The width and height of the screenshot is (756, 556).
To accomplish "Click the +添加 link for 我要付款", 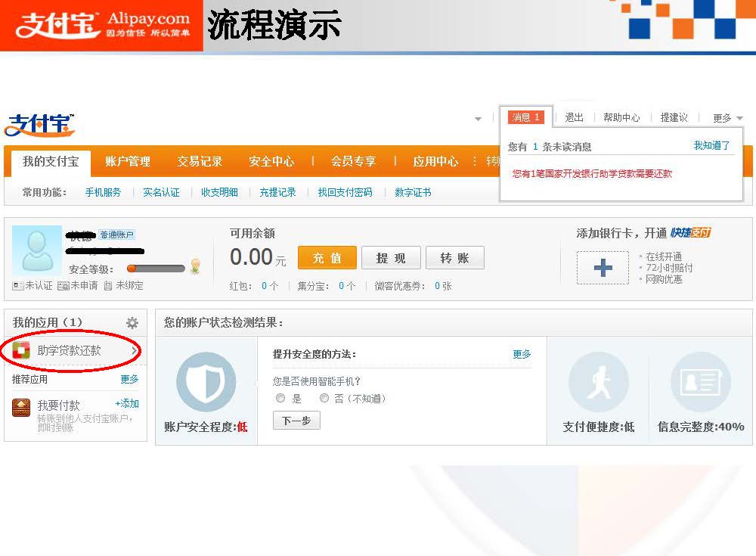I will [127, 403].
